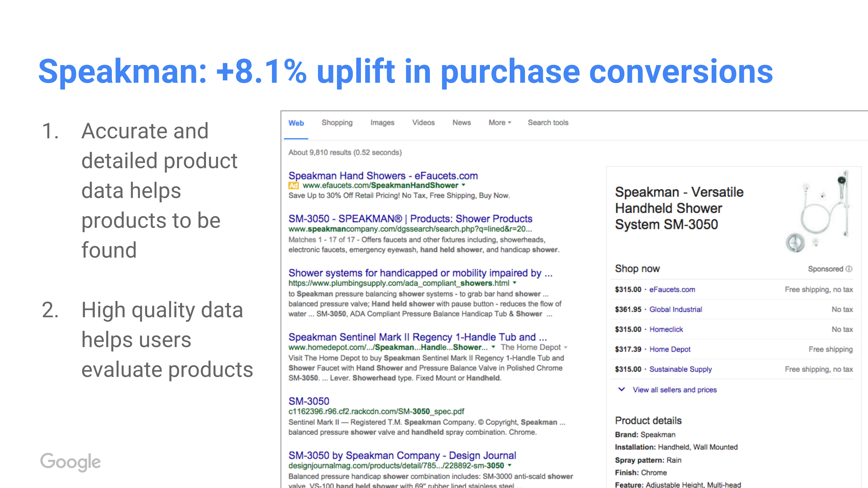Click the Sponsored info icon
The height and width of the screenshot is (488, 868).
pos(849,269)
